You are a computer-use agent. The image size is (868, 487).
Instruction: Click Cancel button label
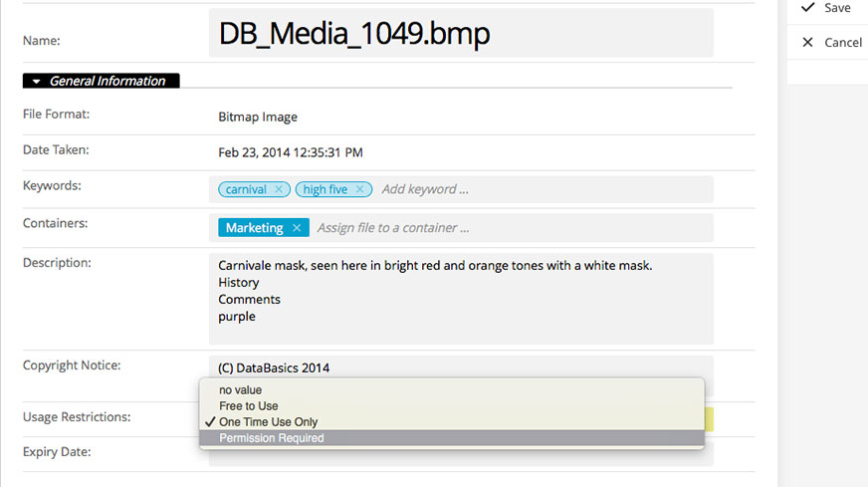pos(843,43)
